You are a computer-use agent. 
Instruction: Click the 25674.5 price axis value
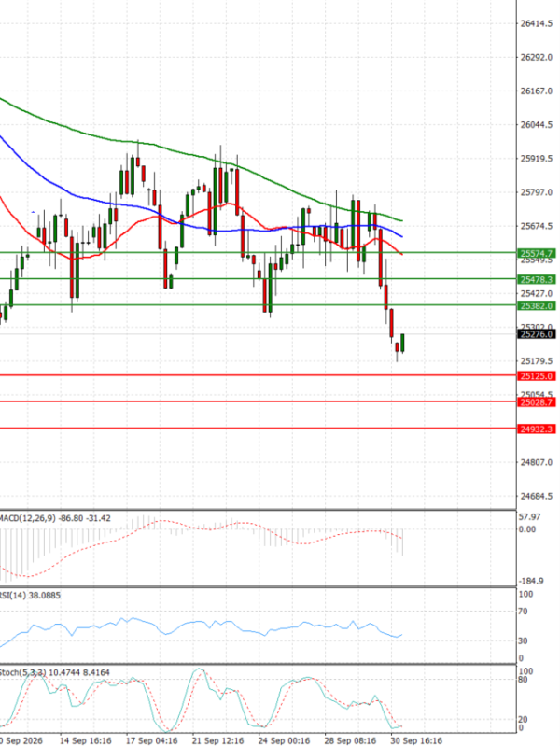[537, 226]
